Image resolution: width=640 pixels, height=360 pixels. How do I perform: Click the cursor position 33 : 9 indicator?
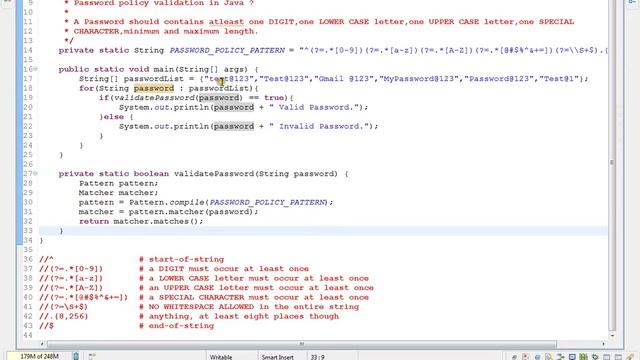point(317,357)
